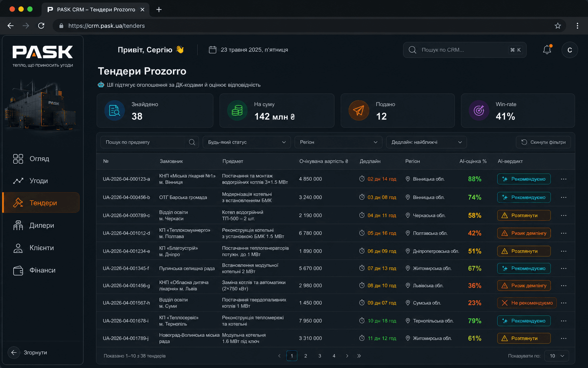The height and width of the screenshot is (368, 588).
Task: Open the Регіон filter dropdown
Action: click(x=338, y=142)
